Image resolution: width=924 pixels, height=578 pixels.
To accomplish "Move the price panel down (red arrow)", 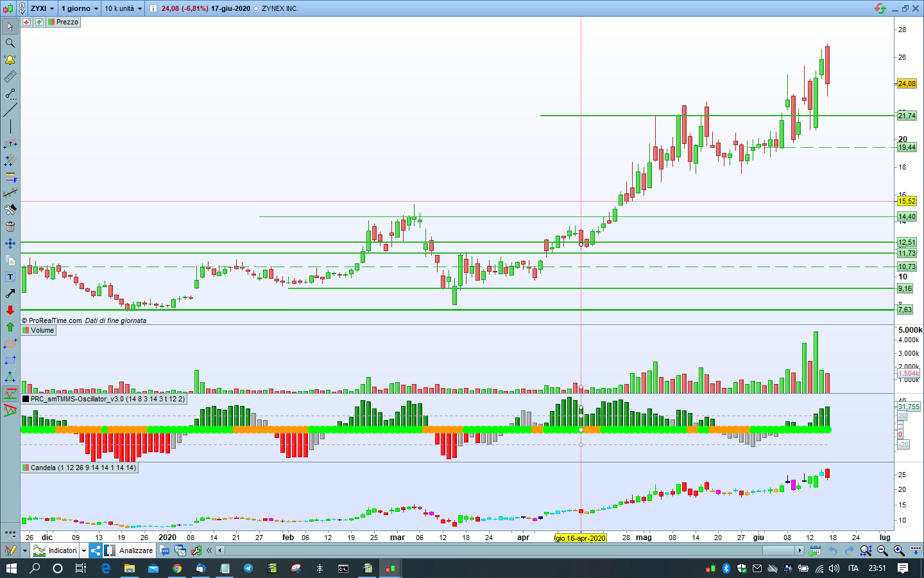I will (26, 22).
